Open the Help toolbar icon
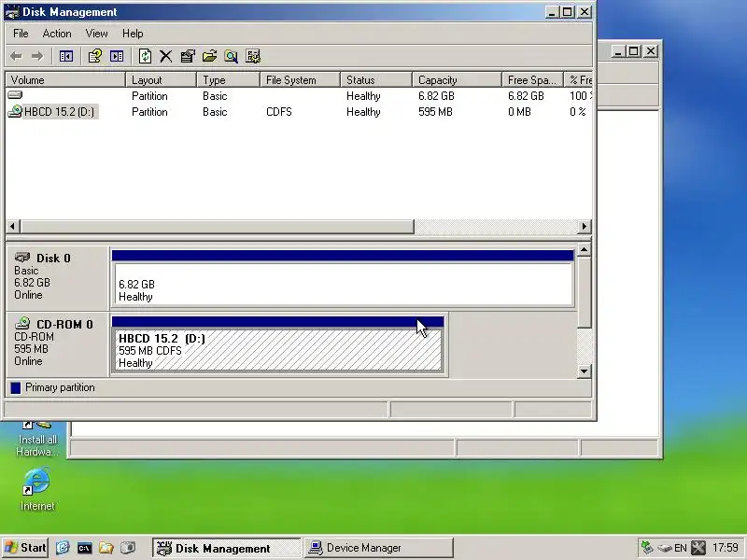747x560 pixels. click(x=95, y=56)
